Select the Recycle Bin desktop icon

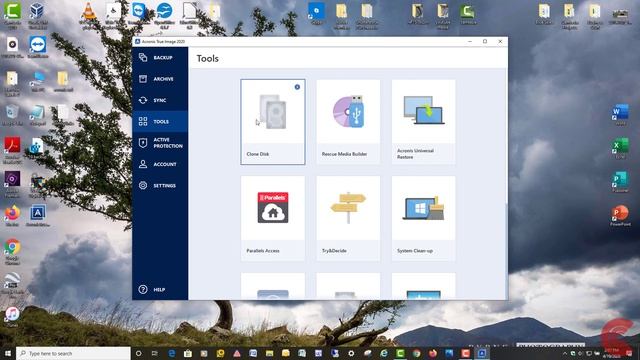(x=12, y=116)
